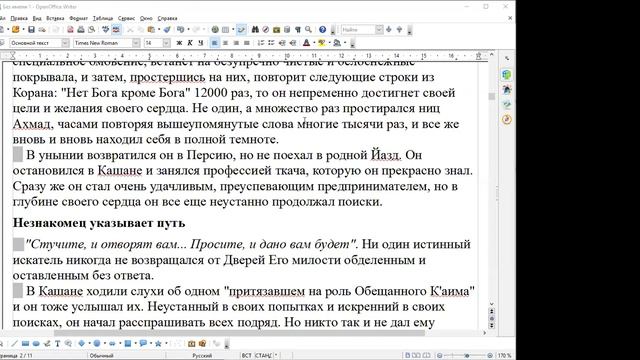Toggle the AutoSpellcheck icon
640x360 pixels.
coord(116,29)
